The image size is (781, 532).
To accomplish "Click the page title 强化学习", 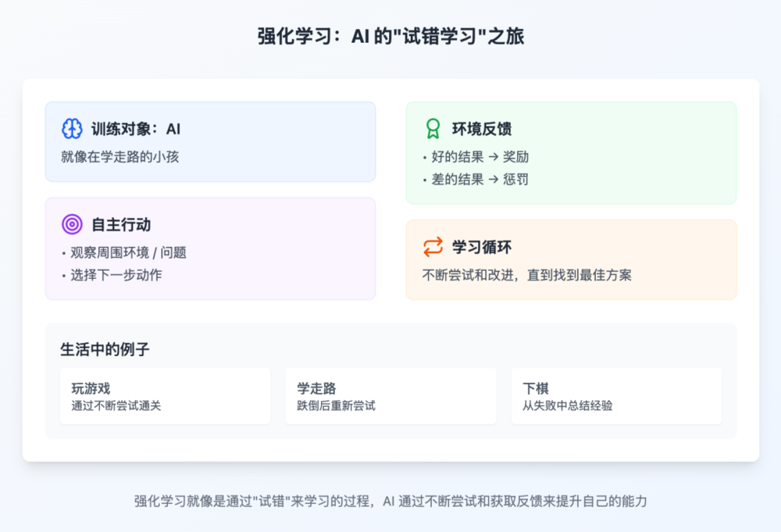I will (391, 37).
